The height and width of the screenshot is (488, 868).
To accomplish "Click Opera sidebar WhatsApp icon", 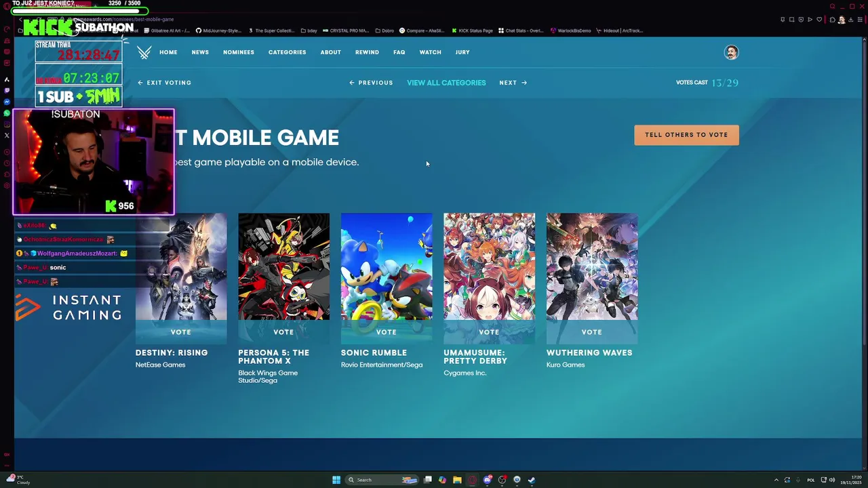I will pyautogui.click(x=7, y=113).
